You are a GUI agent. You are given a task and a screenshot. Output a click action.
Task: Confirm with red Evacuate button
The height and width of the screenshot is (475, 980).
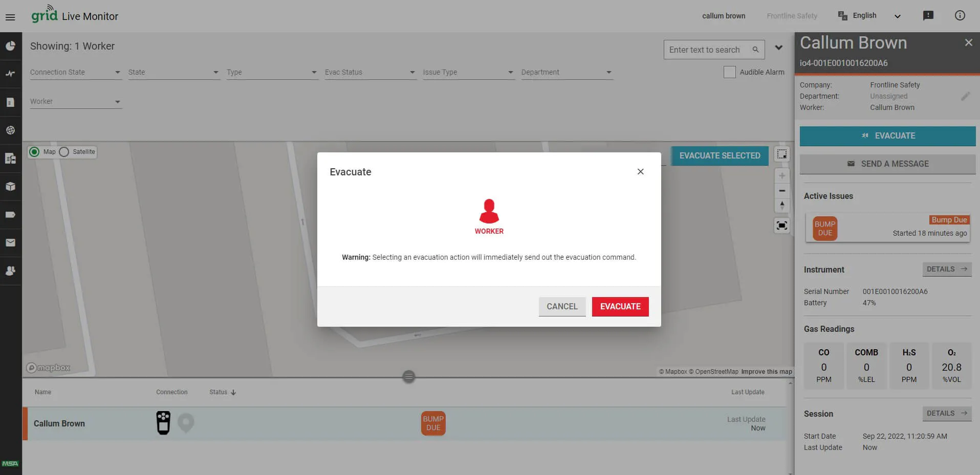[620, 307]
